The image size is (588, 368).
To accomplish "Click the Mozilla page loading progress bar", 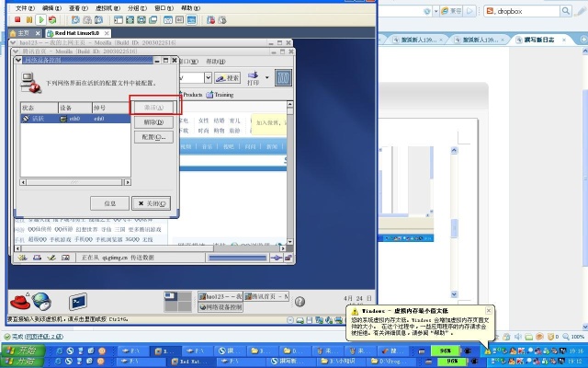I will pyautogui.click(x=237, y=258).
